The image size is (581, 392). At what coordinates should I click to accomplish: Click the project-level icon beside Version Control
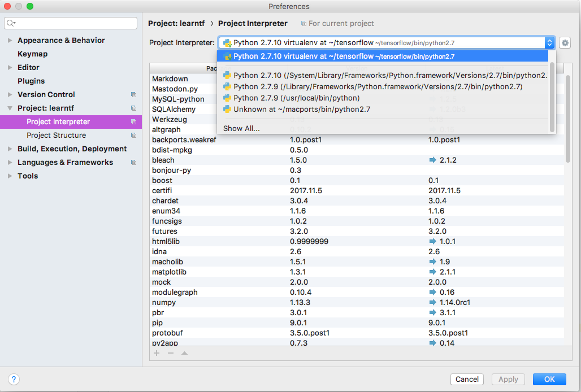point(134,94)
